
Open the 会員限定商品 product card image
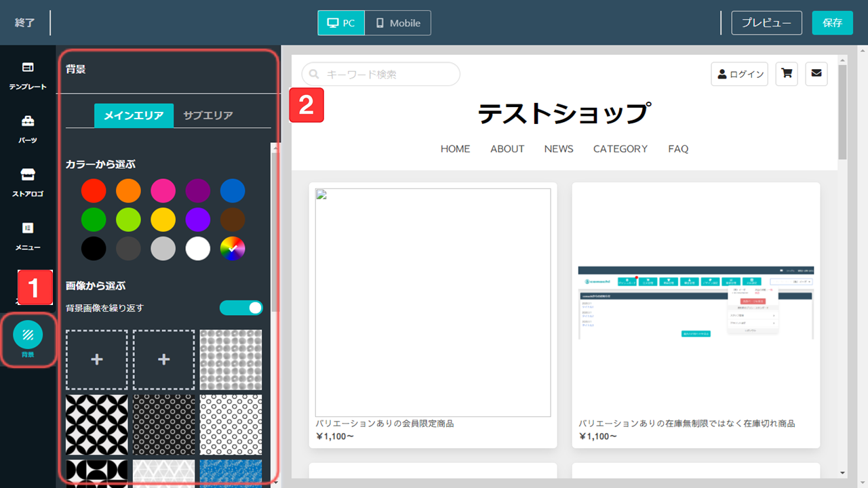[433, 302]
